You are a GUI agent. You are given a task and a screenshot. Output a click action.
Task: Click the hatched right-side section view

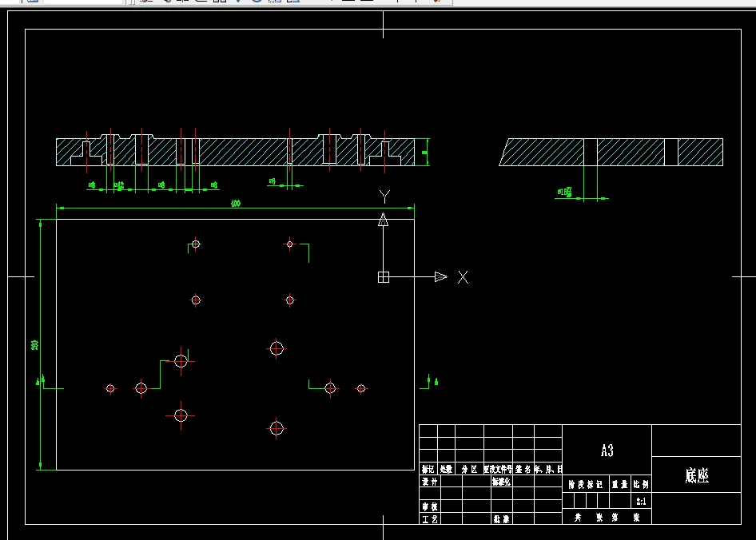tap(611, 152)
